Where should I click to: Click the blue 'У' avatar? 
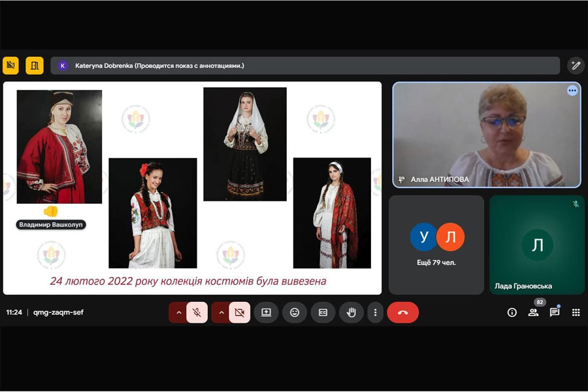click(x=424, y=237)
